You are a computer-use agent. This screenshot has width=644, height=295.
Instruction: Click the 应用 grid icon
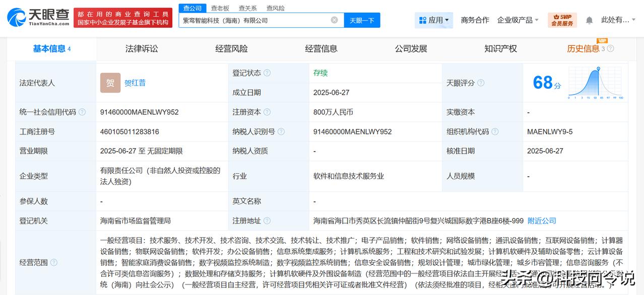pyautogui.click(x=422, y=20)
